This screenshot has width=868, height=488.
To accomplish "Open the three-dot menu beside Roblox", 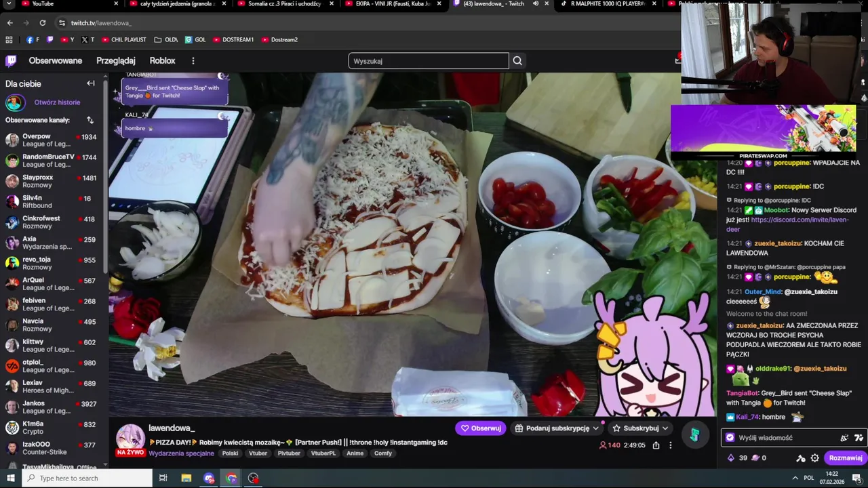I will [193, 61].
